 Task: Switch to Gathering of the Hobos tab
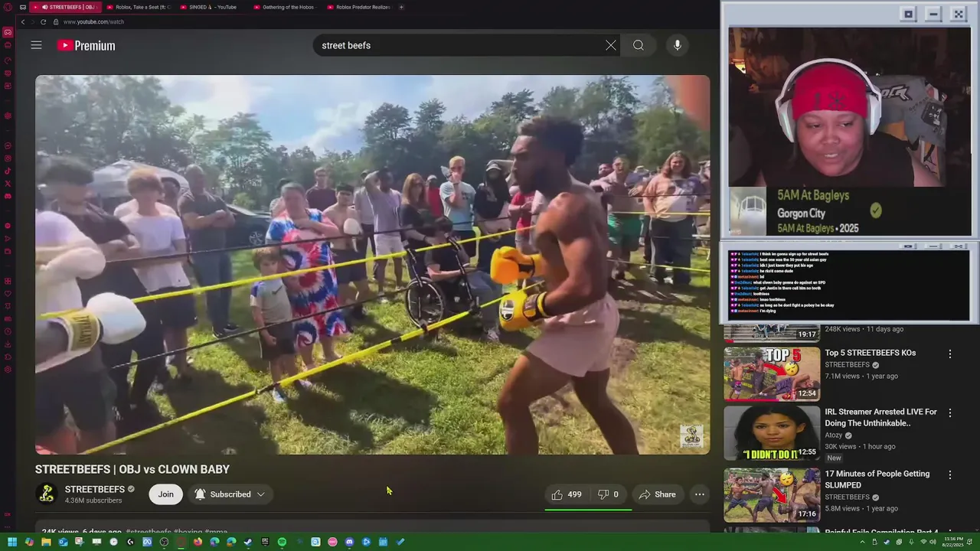[283, 7]
